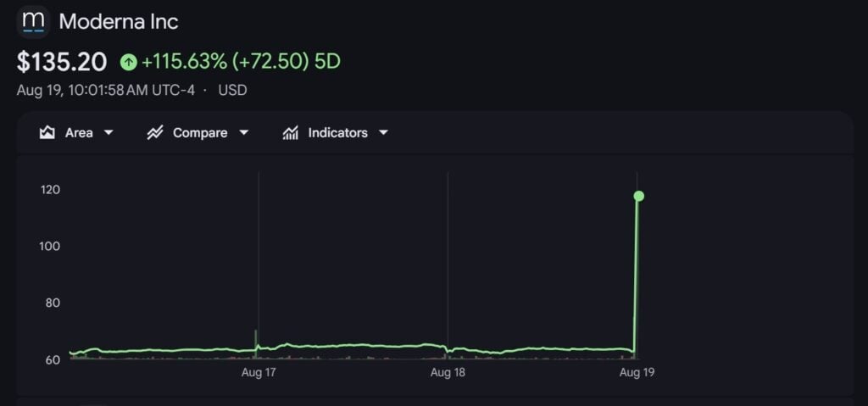Click the Moderna Inc company name
The width and height of the screenshot is (868, 406).
click(119, 22)
